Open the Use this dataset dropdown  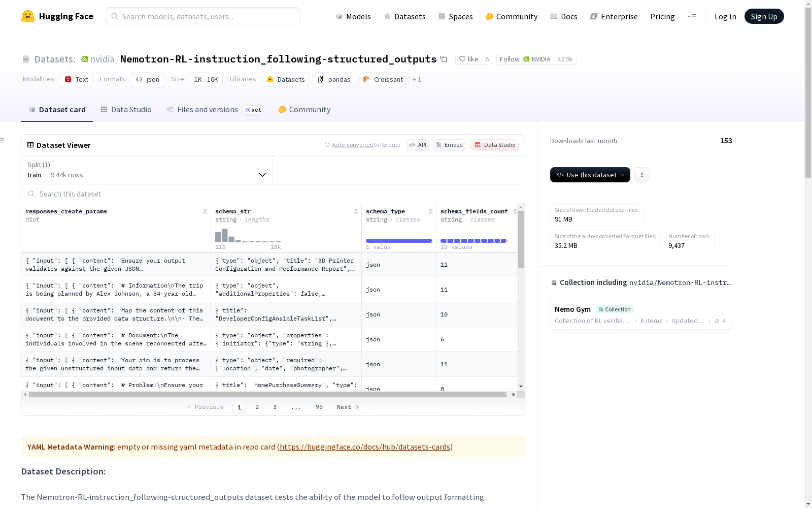pos(590,175)
